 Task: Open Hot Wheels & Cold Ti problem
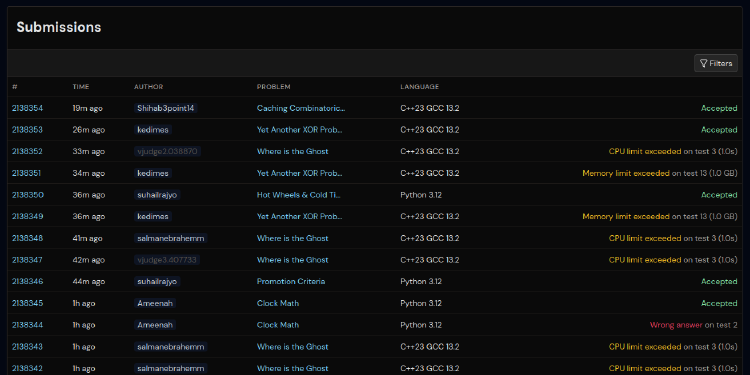(x=299, y=195)
